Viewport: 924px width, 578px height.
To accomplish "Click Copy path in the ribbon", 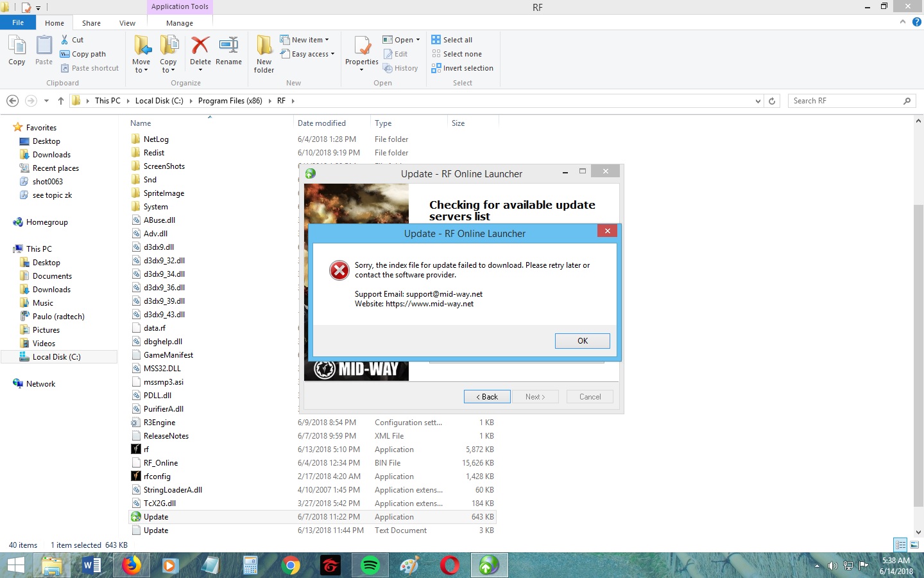I will click(83, 54).
